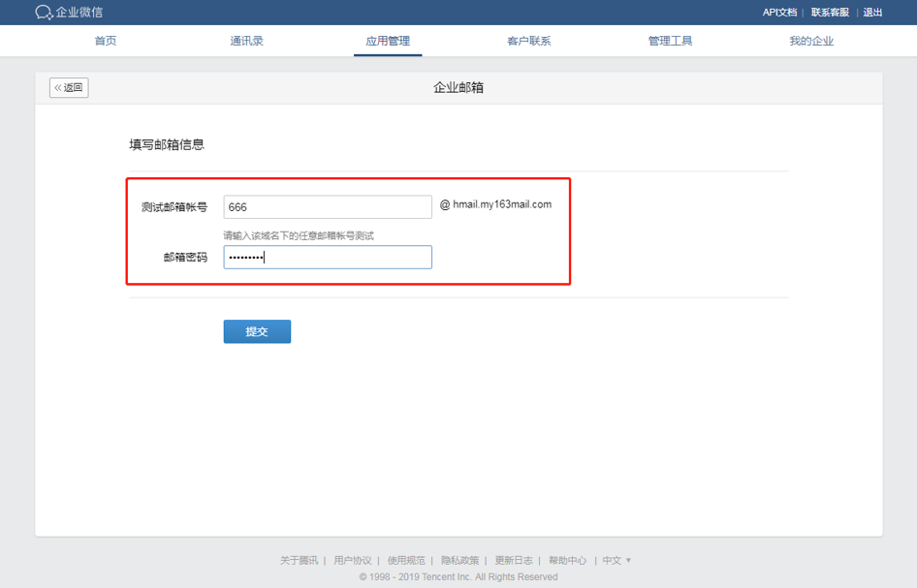Image resolution: width=917 pixels, height=588 pixels.
Task: Submit the form with 提交 button
Action: [x=257, y=331]
